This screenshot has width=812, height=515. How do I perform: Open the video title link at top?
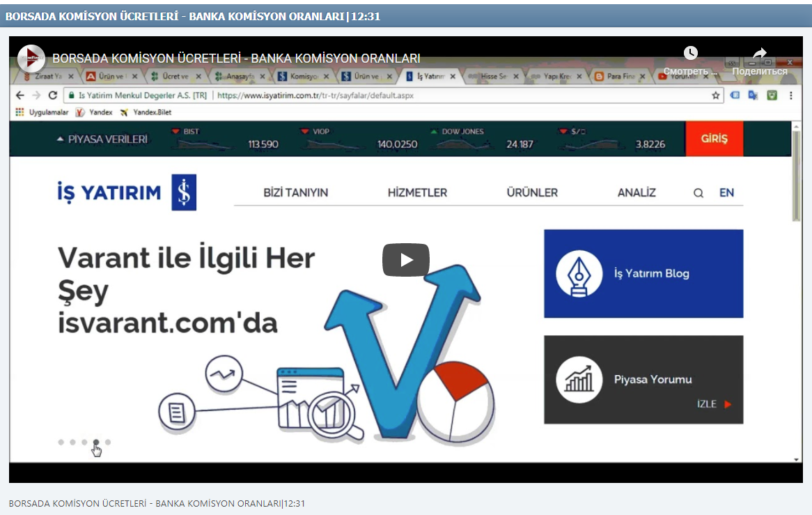[x=236, y=59]
